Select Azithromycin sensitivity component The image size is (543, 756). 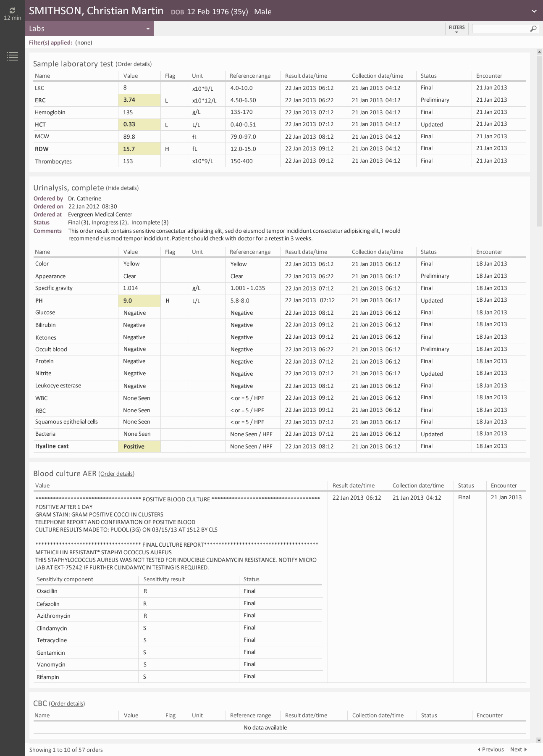coord(53,616)
